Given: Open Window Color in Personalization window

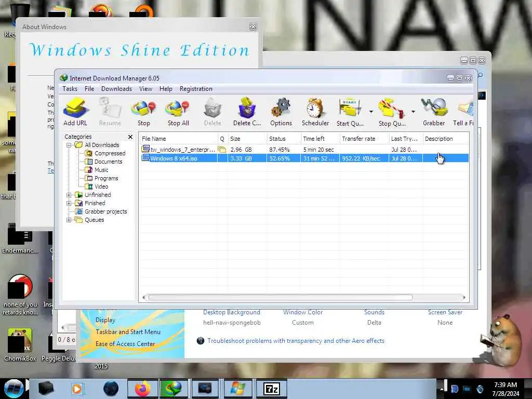Looking at the screenshot, I should point(303,312).
